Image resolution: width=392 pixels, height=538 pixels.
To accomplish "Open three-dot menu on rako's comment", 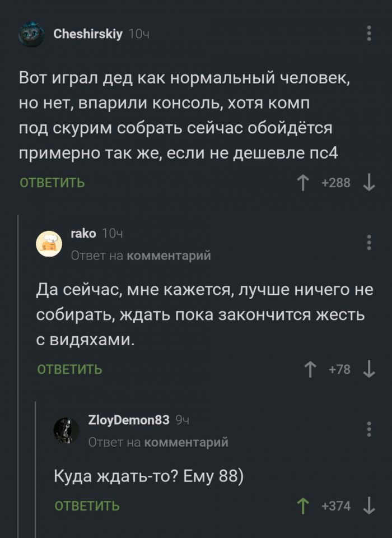I will click(368, 242).
